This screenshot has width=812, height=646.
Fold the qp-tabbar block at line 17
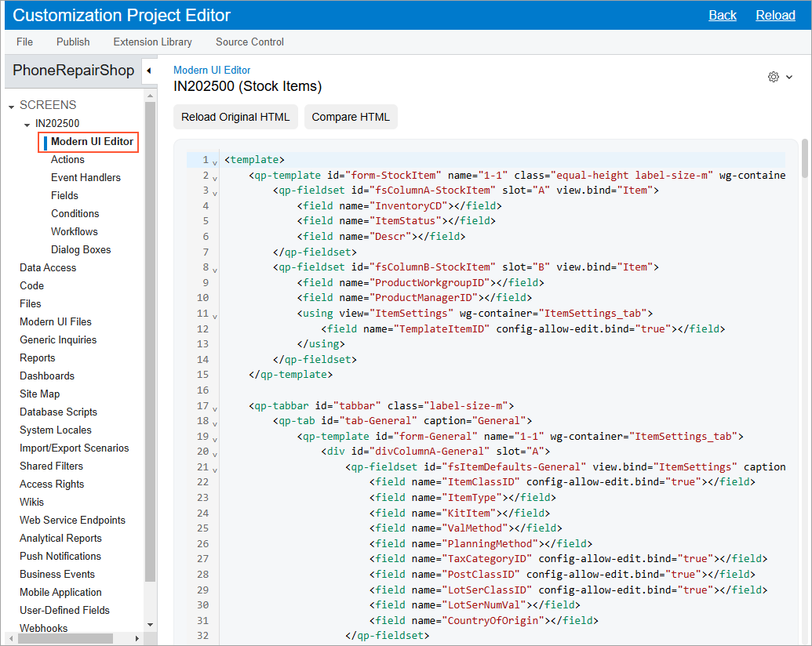(215, 407)
